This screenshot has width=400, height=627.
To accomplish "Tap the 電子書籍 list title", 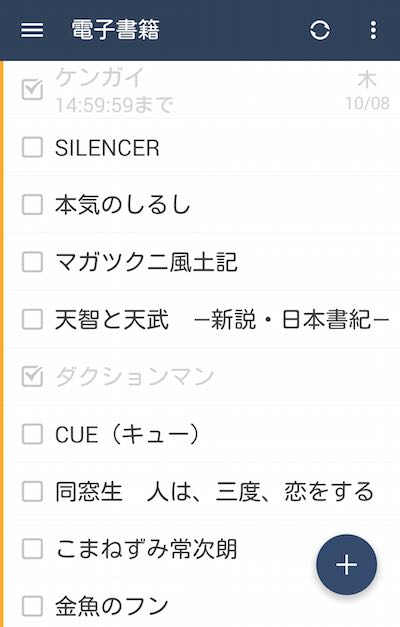I will (116, 30).
